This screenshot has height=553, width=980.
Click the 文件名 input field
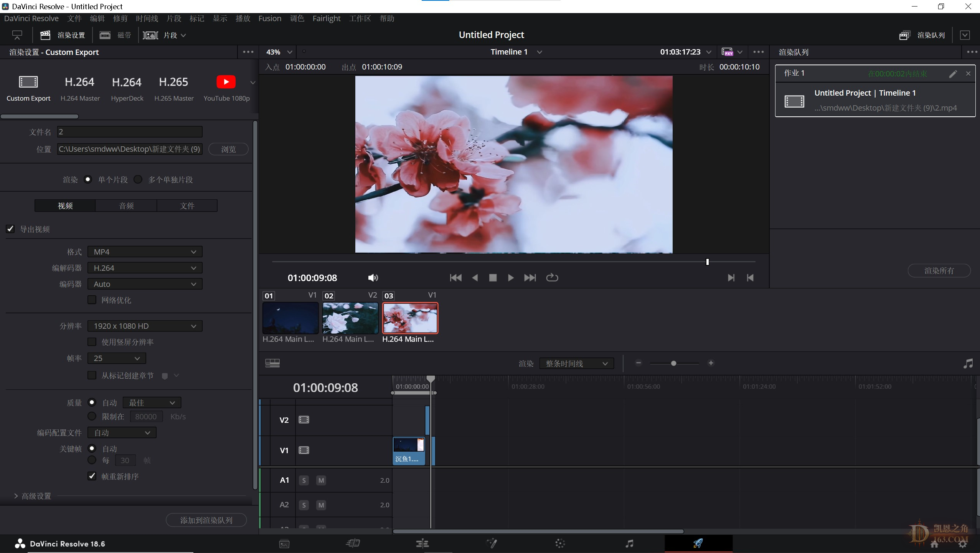pos(130,132)
